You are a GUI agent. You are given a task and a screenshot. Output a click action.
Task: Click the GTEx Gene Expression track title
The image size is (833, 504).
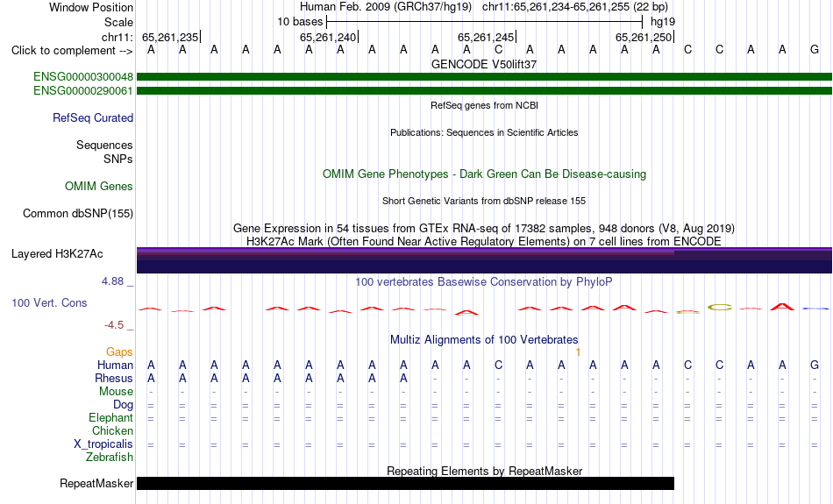484,229
